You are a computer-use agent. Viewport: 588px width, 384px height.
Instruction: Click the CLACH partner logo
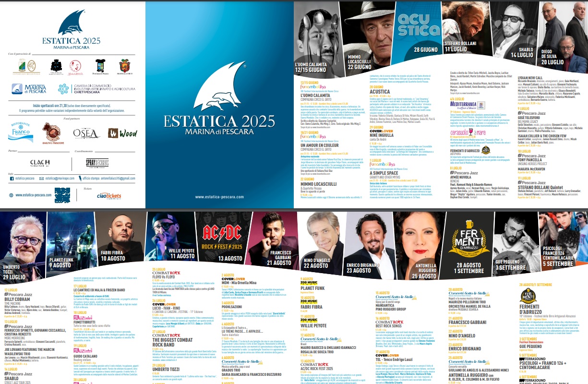coord(40,163)
